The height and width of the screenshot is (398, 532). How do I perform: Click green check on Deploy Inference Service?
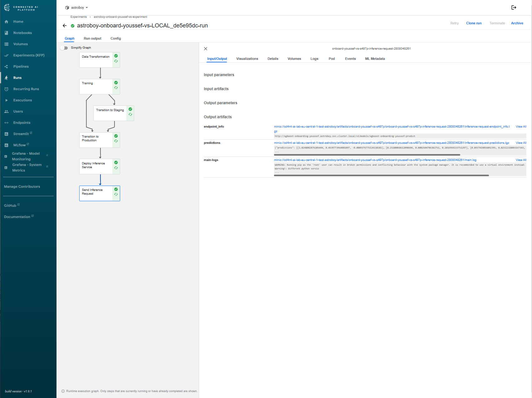click(x=116, y=163)
